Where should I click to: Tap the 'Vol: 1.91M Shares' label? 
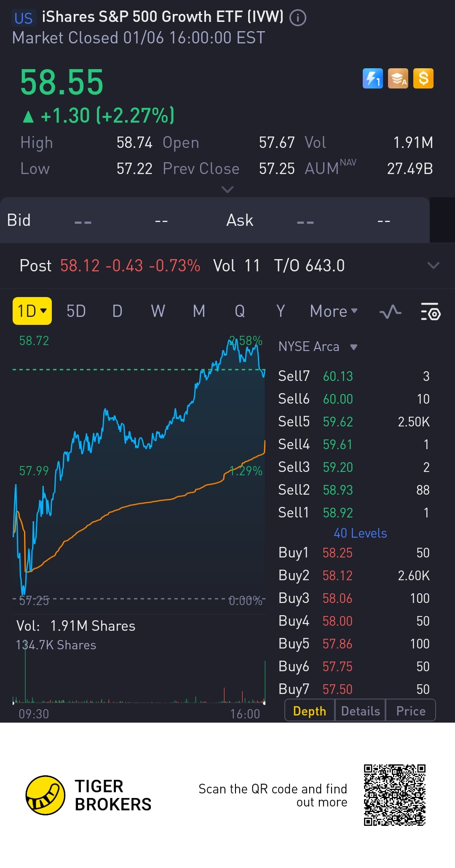coord(76,626)
